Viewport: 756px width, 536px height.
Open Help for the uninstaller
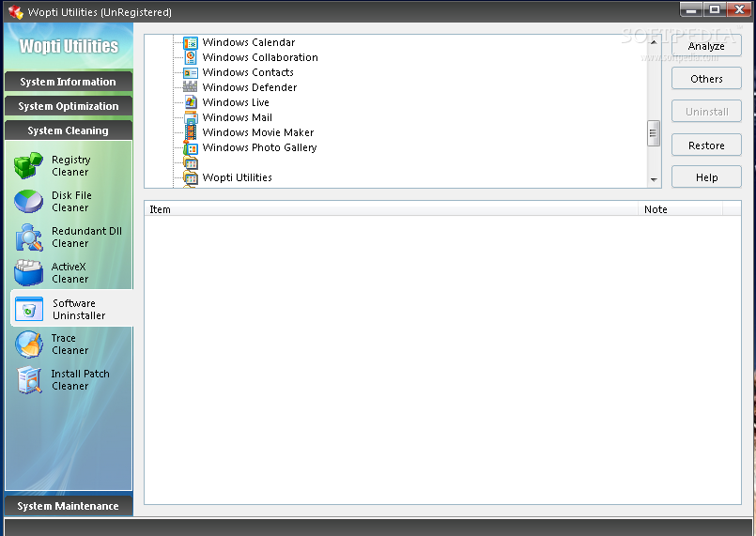706,177
